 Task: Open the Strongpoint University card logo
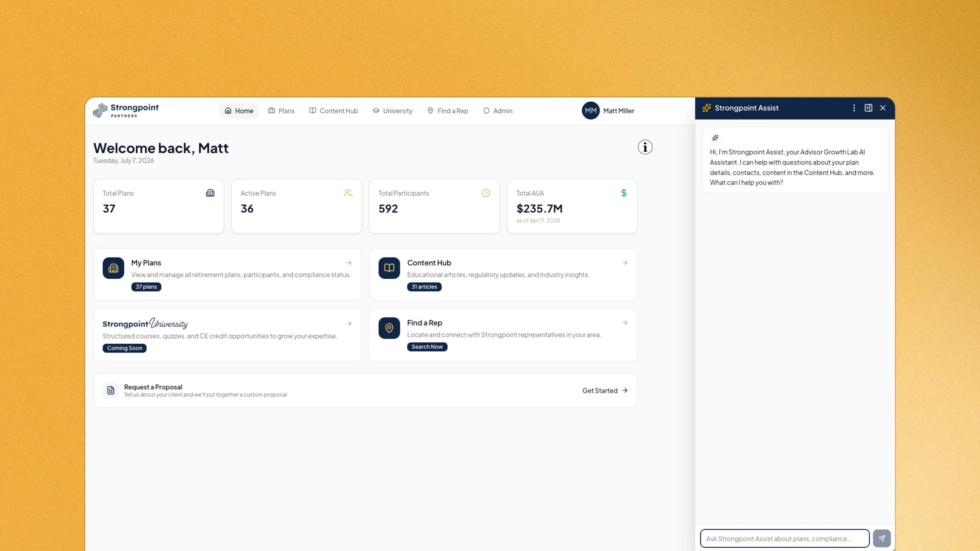(145, 323)
